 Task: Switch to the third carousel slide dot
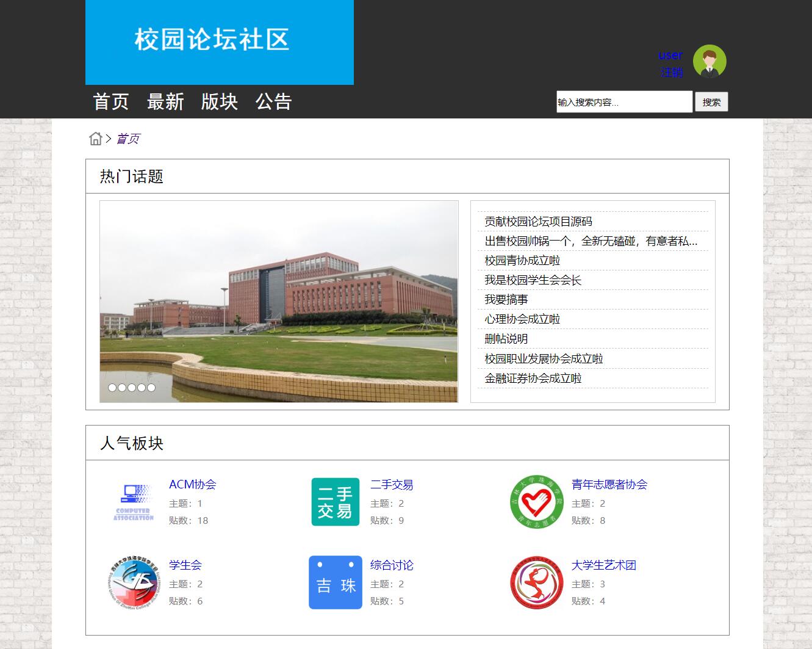tap(132, 387)
